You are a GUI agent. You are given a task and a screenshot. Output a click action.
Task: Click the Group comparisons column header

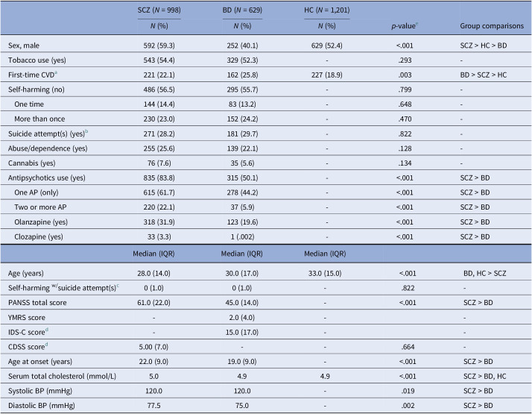pyautogui.click(x=492, y=26)
